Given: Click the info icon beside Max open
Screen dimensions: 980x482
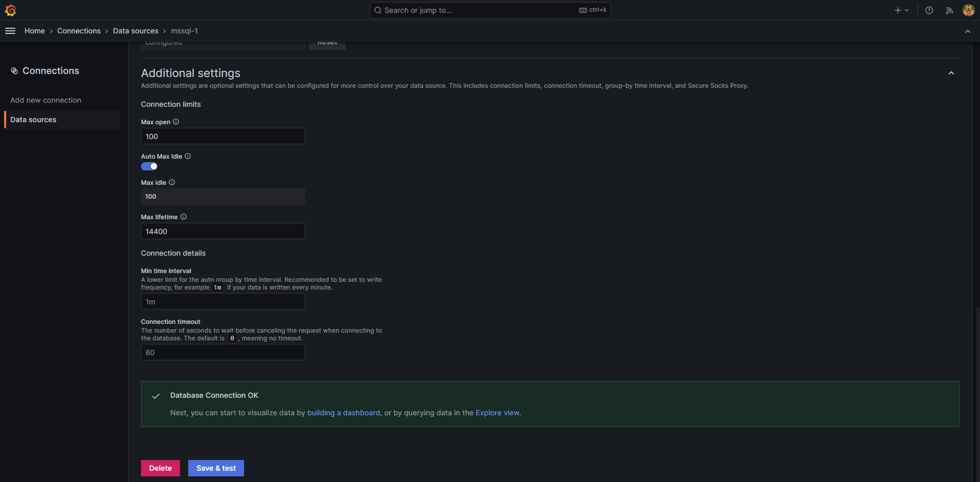Looking at the screenshot, I should click(176, 122).
